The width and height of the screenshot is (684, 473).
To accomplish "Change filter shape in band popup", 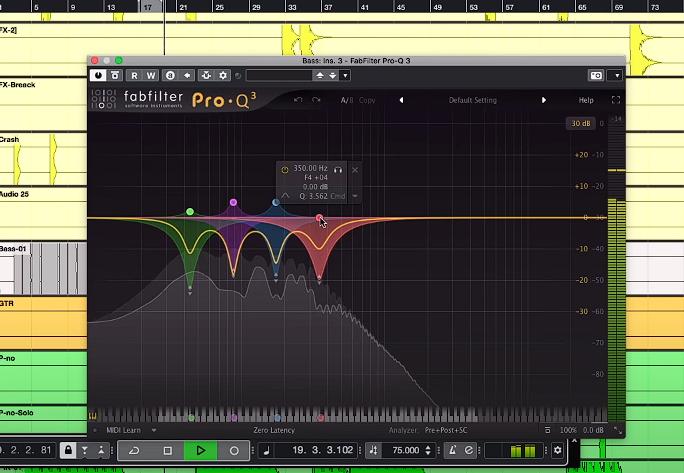I will coord(285,196).
